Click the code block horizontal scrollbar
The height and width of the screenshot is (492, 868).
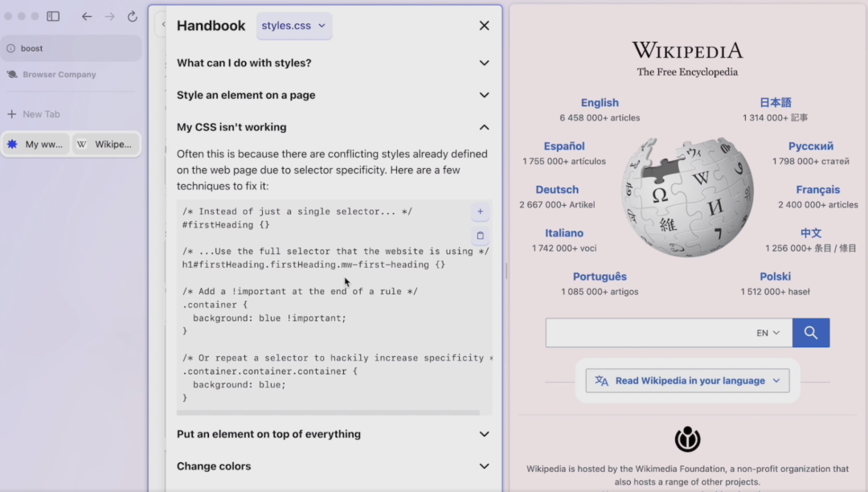[328, 412]
